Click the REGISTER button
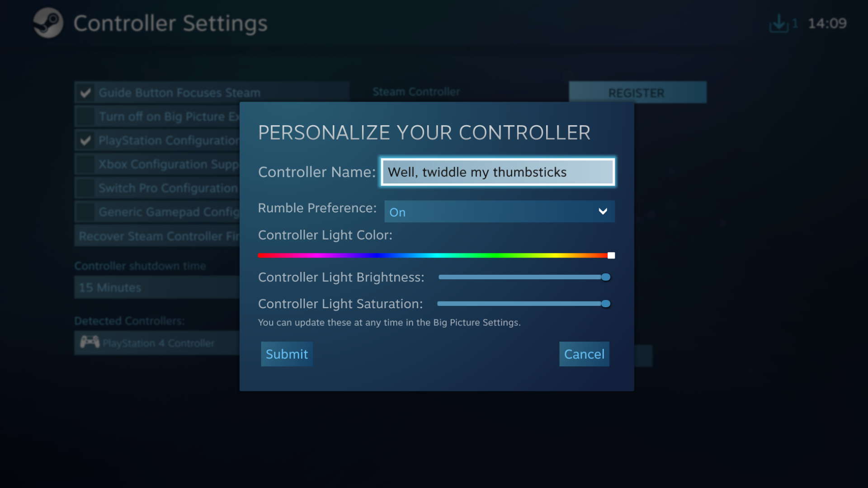The image size is (868, 488). [636, 92]
